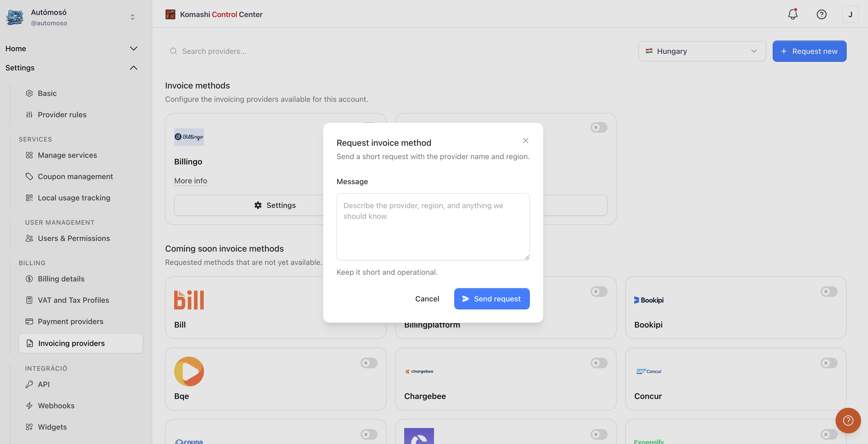Follow the Billingo More info link

(x=190, y=181)
